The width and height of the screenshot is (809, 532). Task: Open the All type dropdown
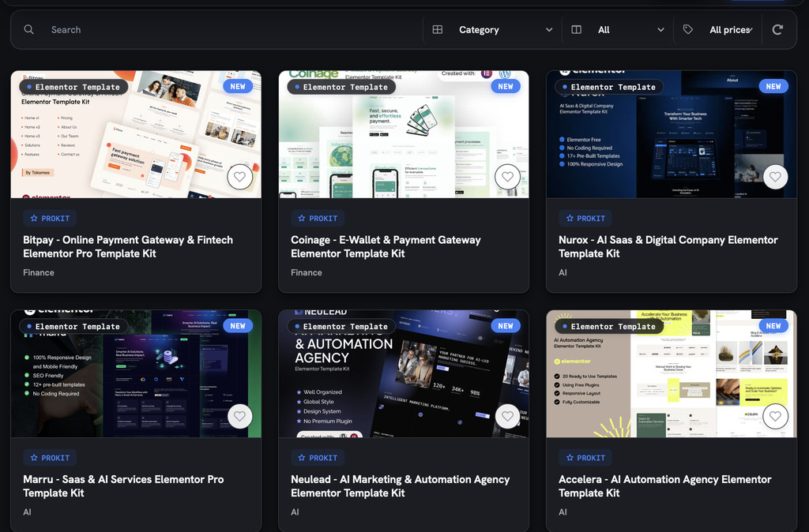pos(618,30)
